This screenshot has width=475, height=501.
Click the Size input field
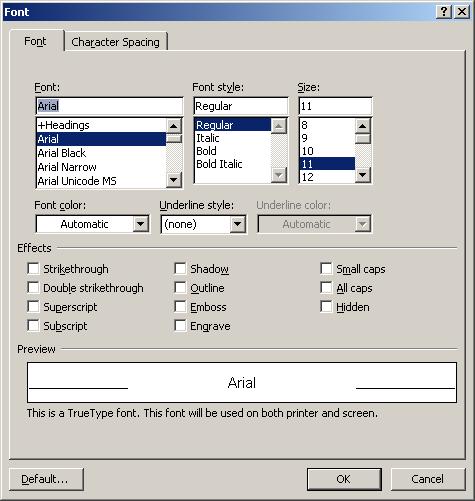click(x=335, y=106)
